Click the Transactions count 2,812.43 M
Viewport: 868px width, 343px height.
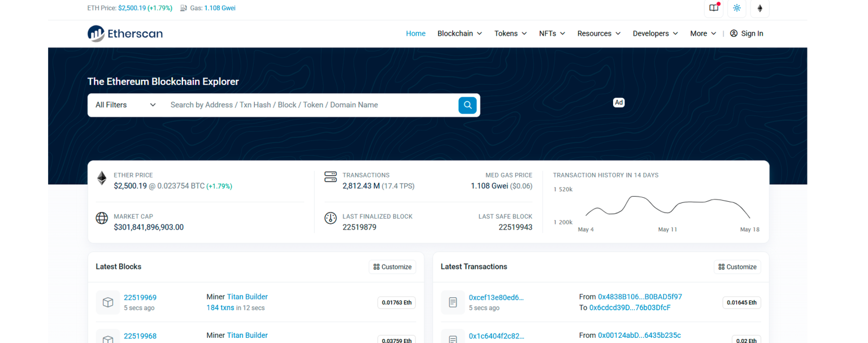tap(361, 186)
